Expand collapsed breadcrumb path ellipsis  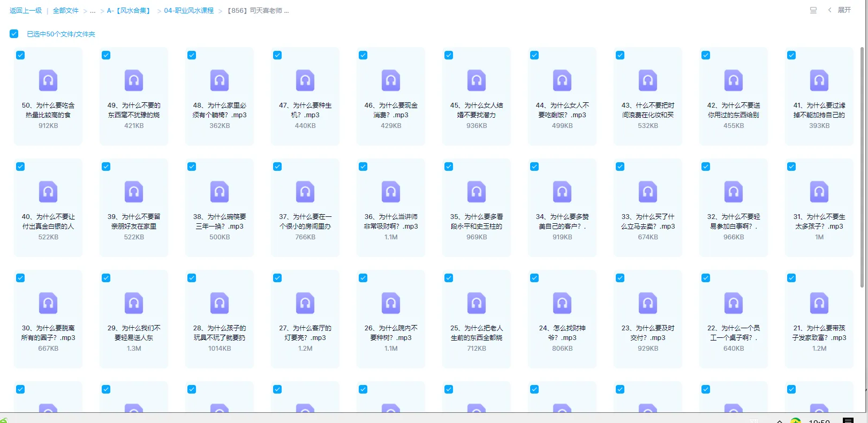point(93,11)
